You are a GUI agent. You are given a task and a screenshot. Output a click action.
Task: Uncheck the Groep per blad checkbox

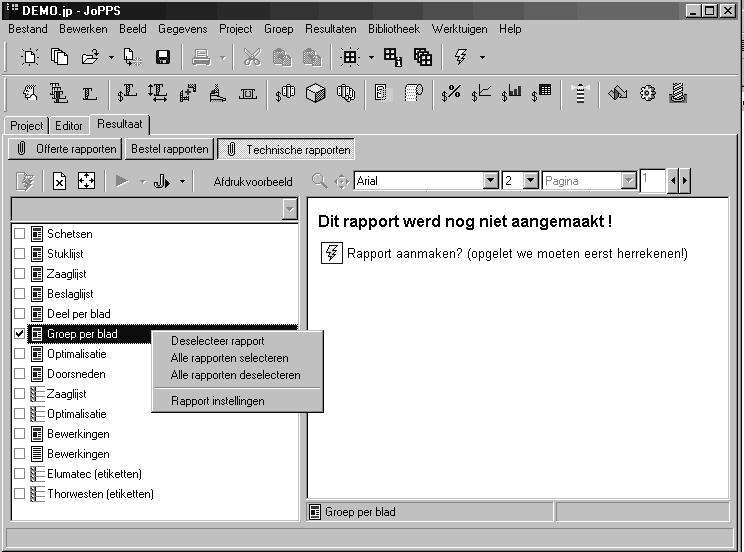tap(19, 334)
